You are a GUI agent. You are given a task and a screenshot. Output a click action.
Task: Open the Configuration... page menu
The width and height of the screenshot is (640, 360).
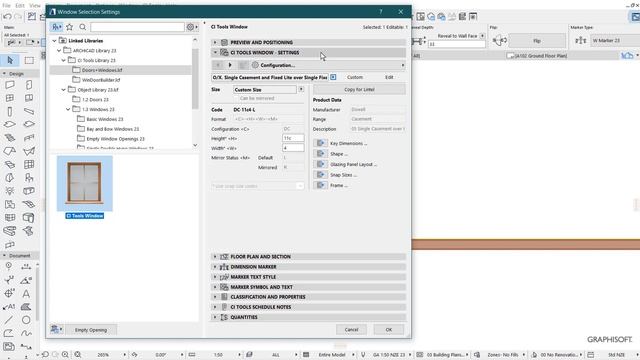(328, 65)
